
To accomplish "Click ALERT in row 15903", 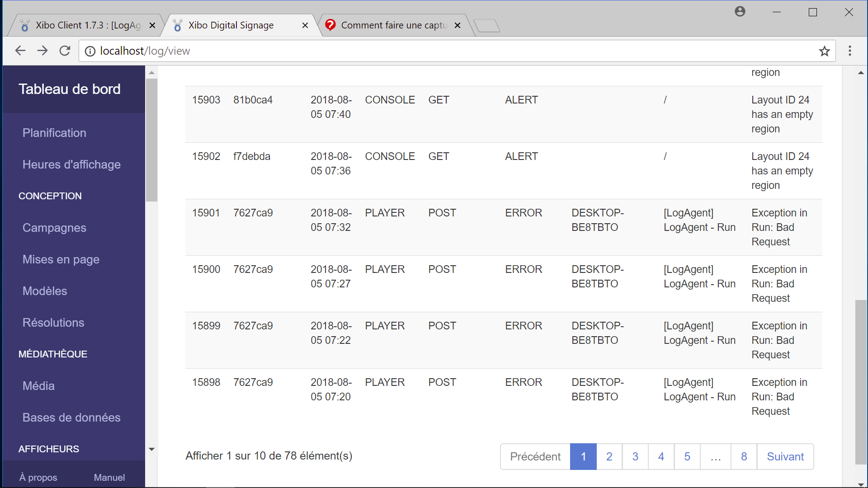I will coord(521,100).
